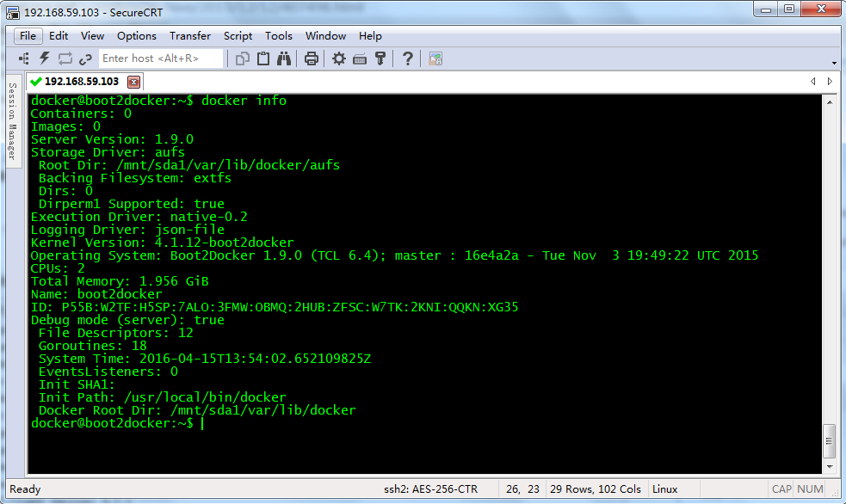Click the Ready status bar text
Viewport: 846px width, 504px height.
[25, 489]
